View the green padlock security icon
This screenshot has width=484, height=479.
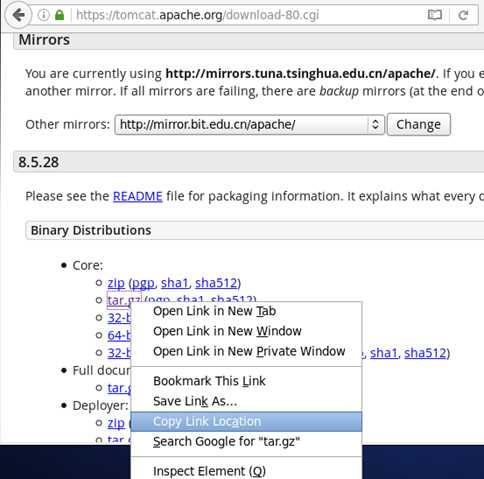tap(60, 15)
